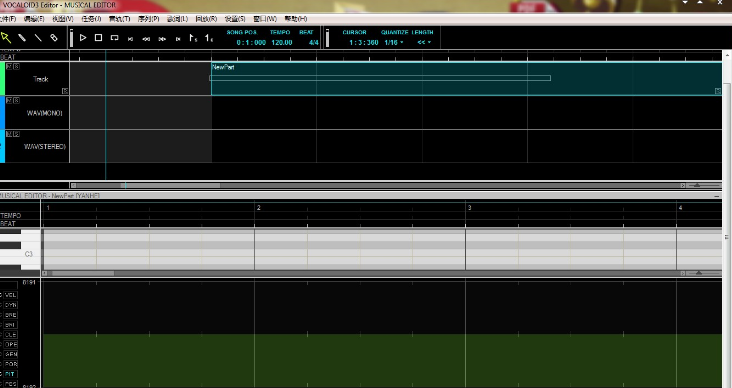The image size is (732, 388).
Task: Toggle solo on WAV(MONO) track
Action: (16, 100)
